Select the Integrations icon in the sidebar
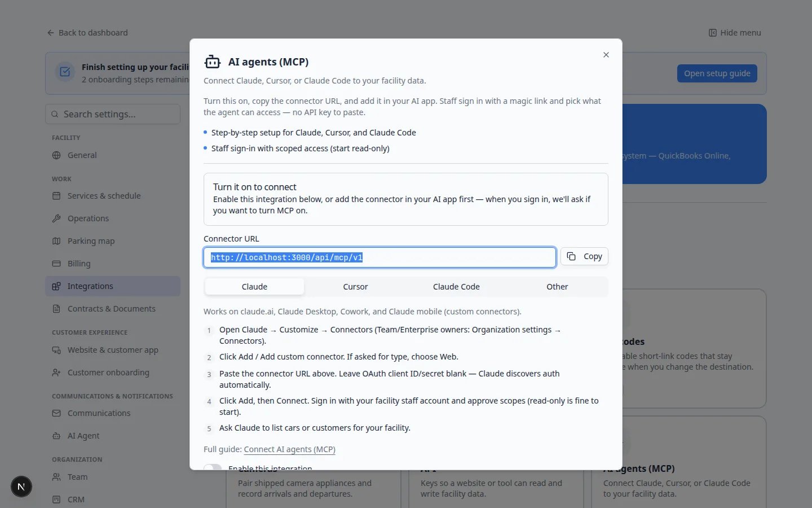 click(56, 286)
